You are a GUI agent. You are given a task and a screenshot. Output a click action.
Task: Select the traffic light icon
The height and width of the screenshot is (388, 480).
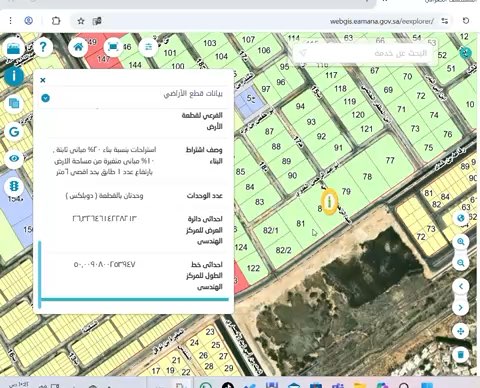(x=14, y=186)
